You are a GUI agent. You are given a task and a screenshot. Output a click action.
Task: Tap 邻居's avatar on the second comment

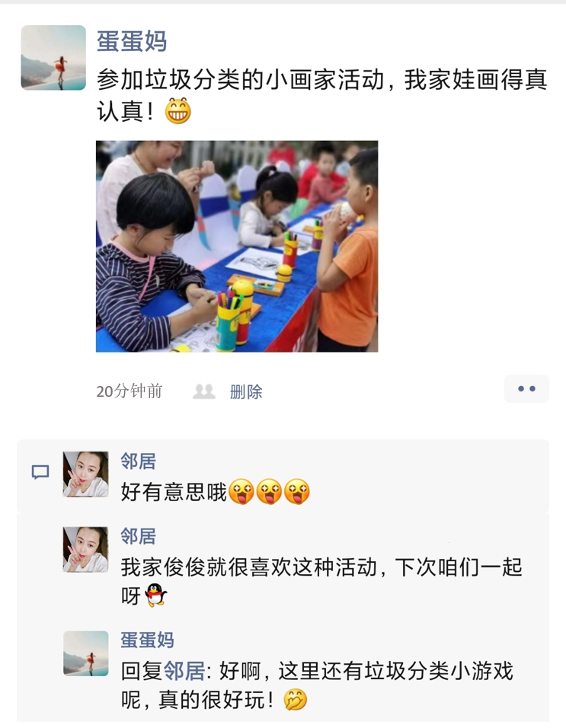point(86,549)
